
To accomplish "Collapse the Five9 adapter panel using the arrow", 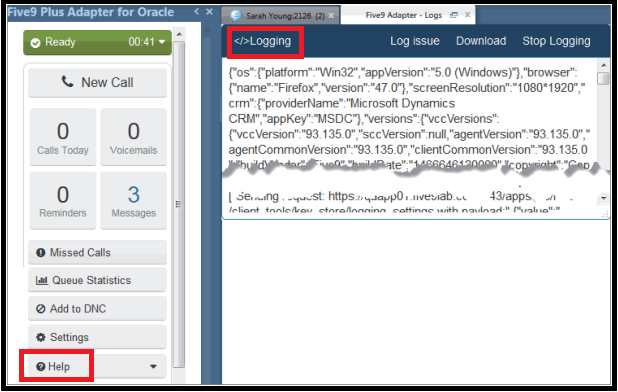I will pyautogui.click(x=197, y=12).
